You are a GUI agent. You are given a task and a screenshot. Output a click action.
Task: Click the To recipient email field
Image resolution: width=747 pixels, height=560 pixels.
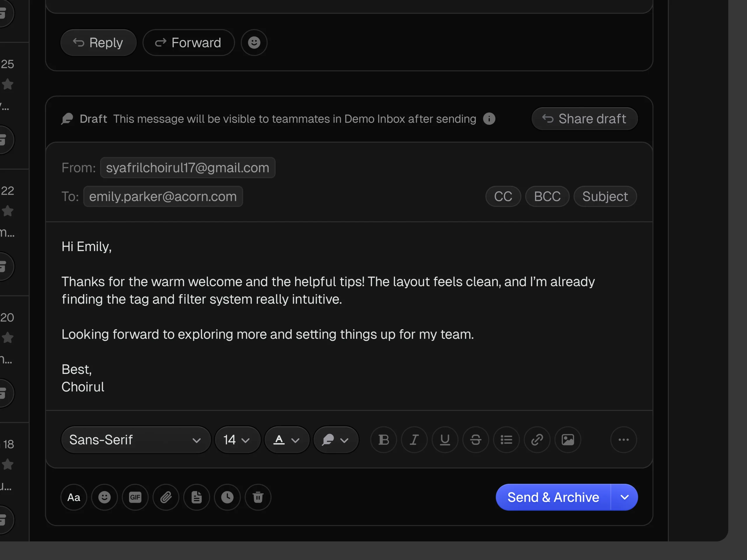click(x=163, y=197)
